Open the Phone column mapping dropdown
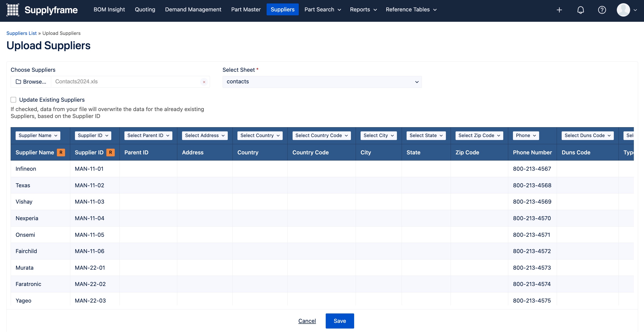Viewport: 644px width, 332px height. point(526,136)
